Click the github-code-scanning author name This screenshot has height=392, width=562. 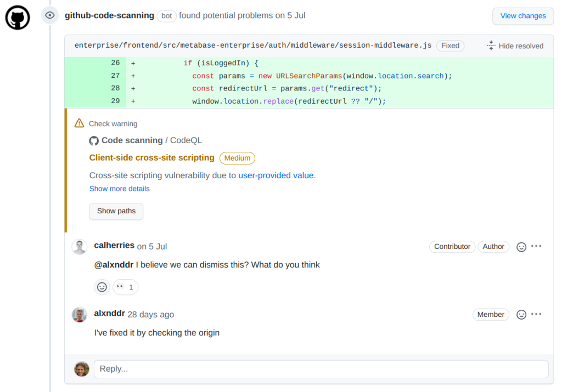click(109, 15)
